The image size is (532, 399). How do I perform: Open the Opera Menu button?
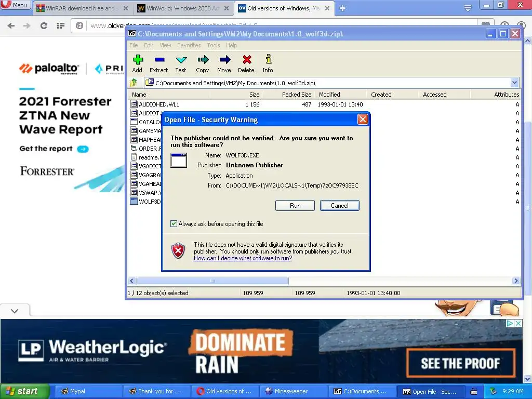[15, 5]
